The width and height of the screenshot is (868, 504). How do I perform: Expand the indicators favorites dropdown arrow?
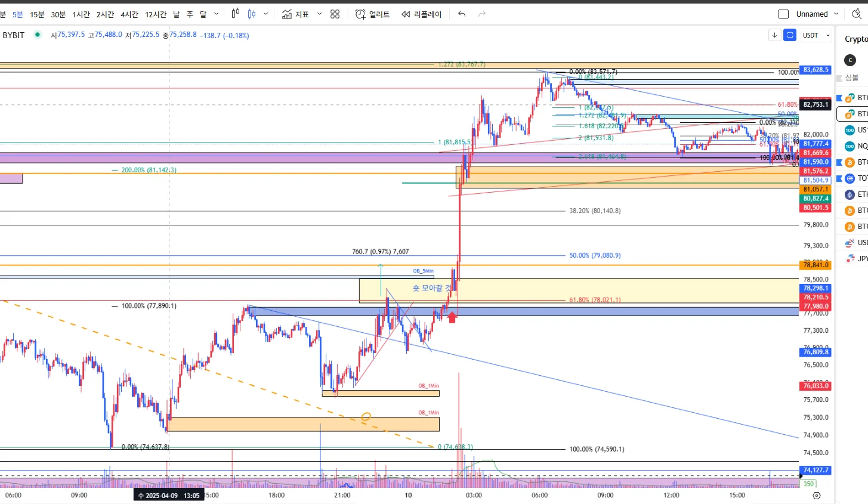point(319,14)
